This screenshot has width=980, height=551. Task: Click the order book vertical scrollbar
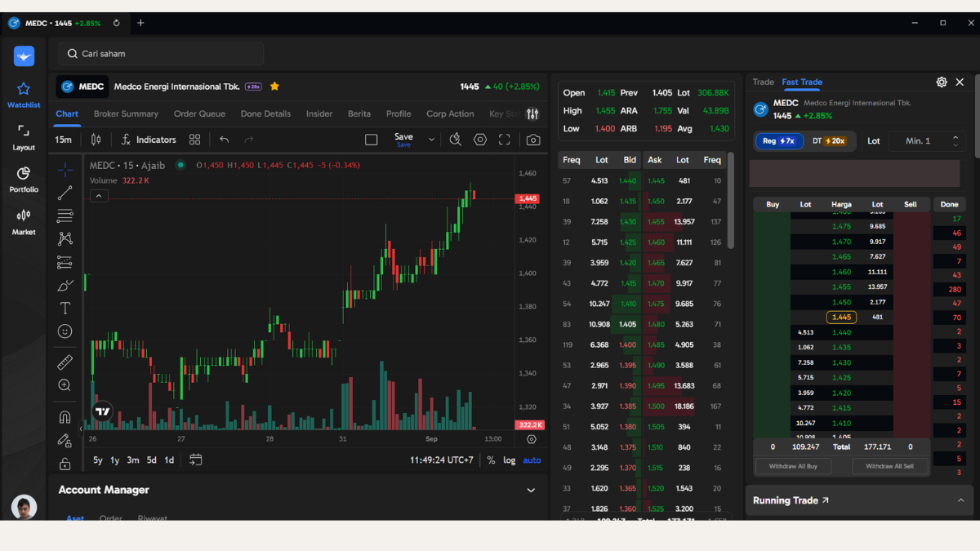[x=731, y=201]
